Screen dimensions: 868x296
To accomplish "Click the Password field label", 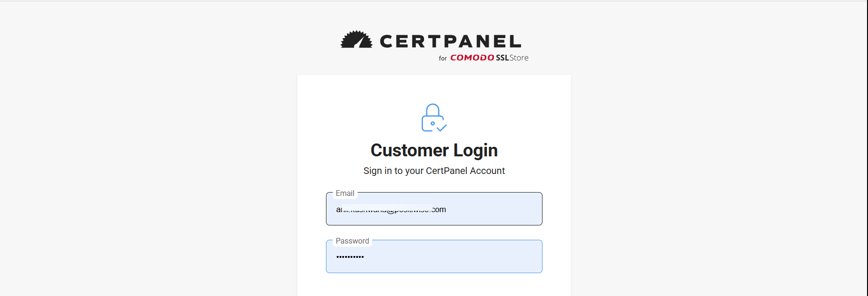I will coord(352,241).
